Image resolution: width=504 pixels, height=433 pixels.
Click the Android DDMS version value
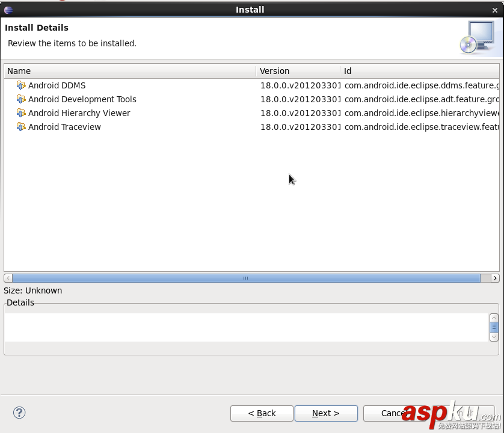click(x=300, y=85)
